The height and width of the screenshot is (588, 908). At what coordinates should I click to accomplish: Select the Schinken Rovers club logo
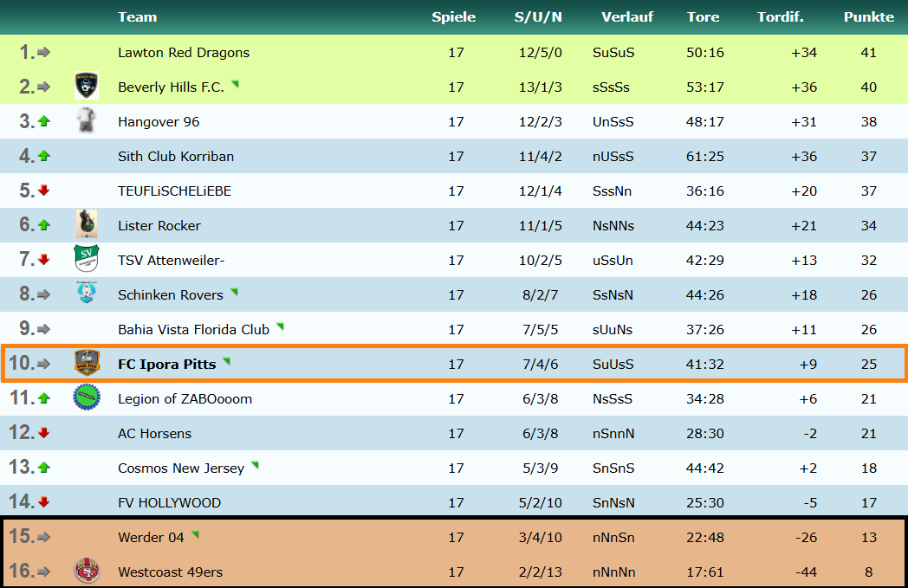coord(86,294)
